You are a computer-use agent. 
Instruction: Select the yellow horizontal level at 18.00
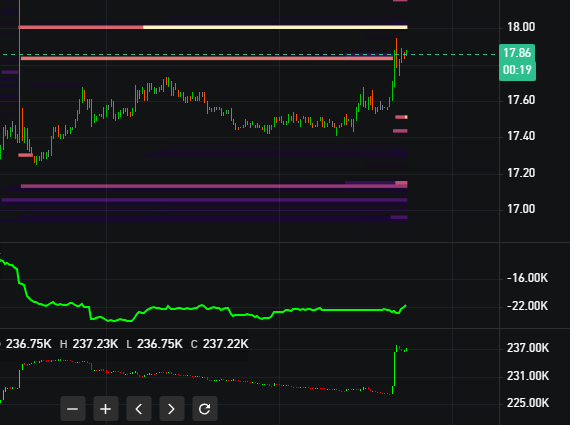click(275, 27)
